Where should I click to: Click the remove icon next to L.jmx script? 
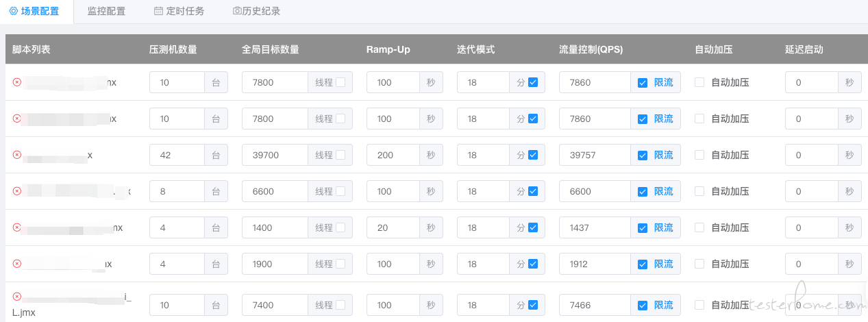click(16, 297)
